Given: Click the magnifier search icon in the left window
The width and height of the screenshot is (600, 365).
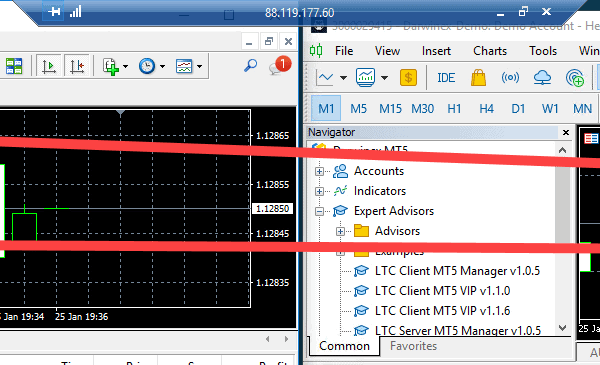Looking at the screenshot, I should [x=251, y=65].
